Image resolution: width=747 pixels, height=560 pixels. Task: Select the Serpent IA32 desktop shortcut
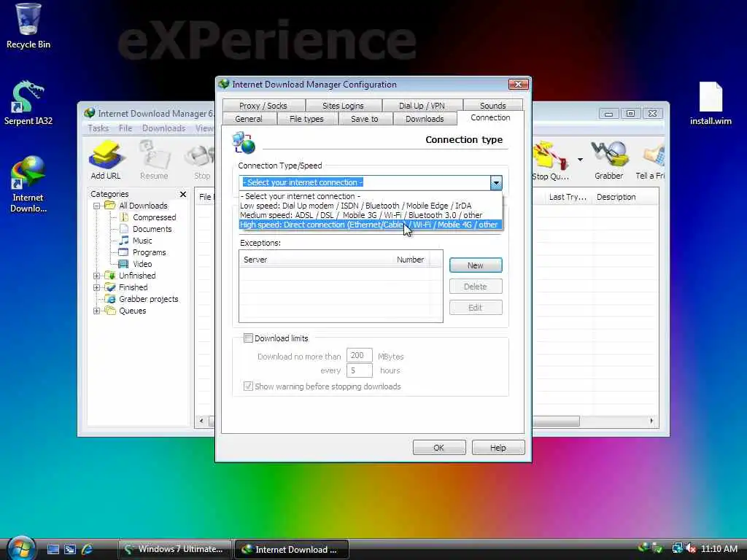(x=28, y=104)
